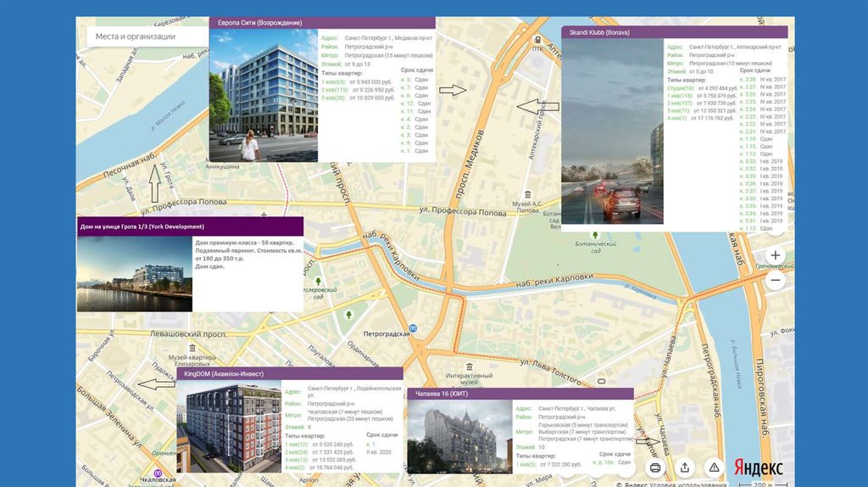Zoom in with the plus button
Viewport: 868px width, 487px height.
775,255
